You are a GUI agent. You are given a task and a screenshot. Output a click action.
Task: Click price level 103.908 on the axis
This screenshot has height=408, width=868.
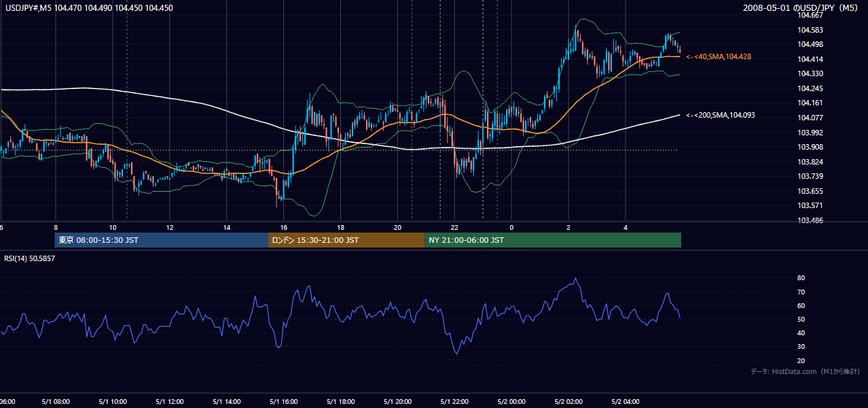click(x=810, y=147)
